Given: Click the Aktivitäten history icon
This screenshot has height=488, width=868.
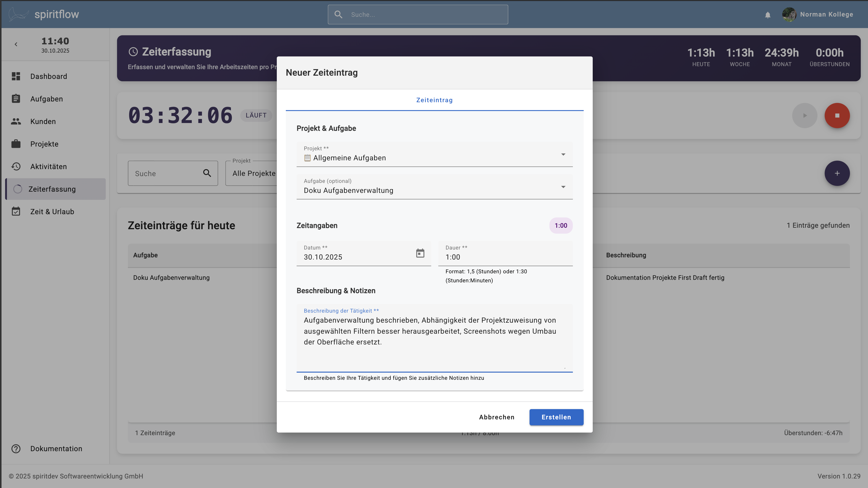Looking at the screenshot, I should 16,166.
